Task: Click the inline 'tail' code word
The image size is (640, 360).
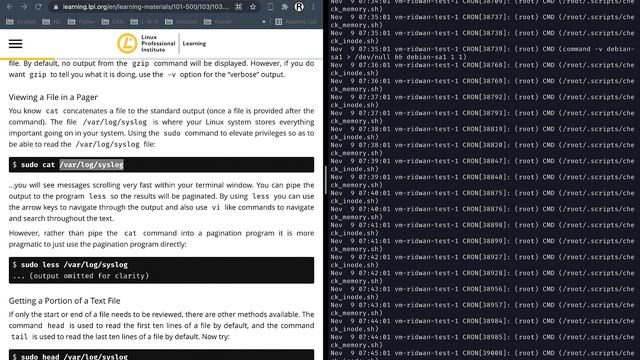Action: point(19,337)
